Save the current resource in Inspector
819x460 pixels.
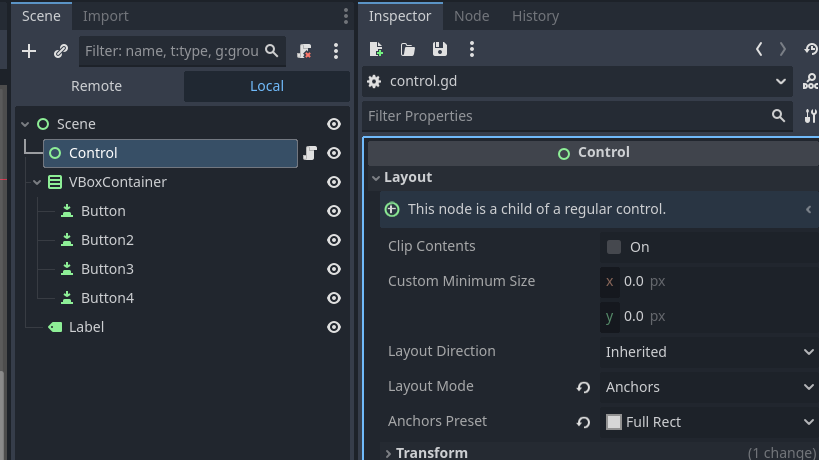pyautogui.click(x=440, y=49)
